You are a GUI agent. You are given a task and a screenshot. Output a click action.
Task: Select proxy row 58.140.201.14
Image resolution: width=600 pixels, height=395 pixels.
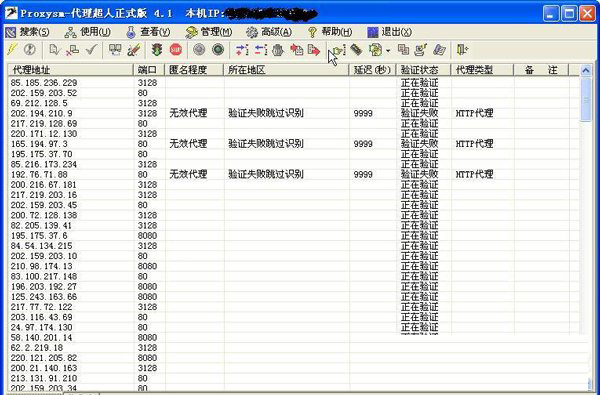click(x=294, y=338)
